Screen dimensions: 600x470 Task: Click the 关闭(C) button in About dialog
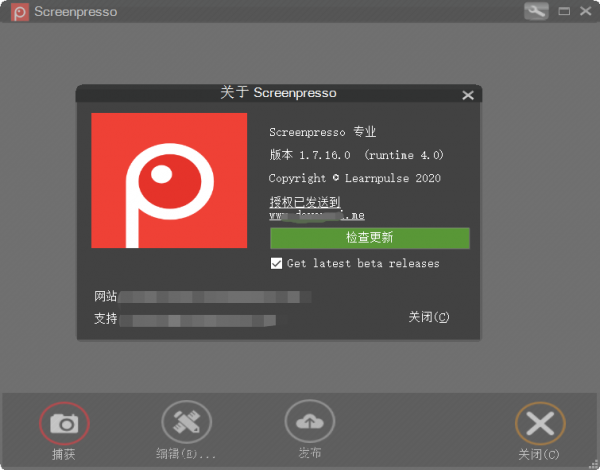tap(429, 317)
